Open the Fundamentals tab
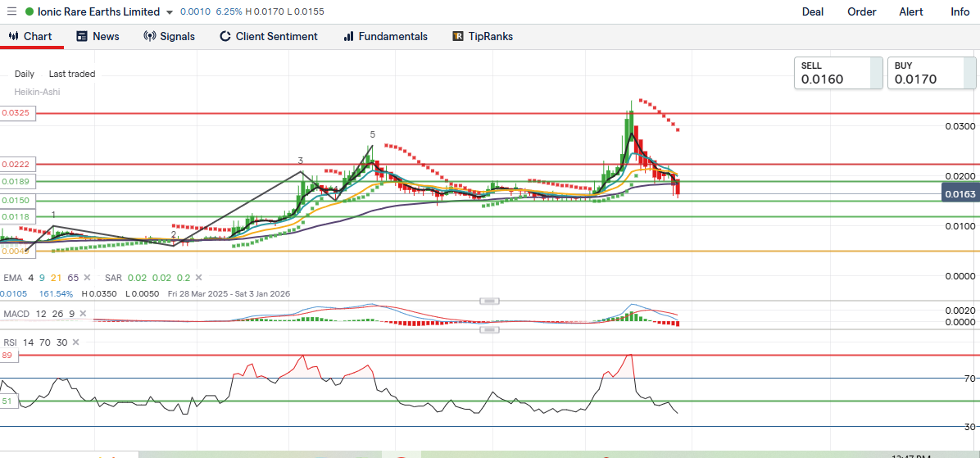 pos(385,37)
